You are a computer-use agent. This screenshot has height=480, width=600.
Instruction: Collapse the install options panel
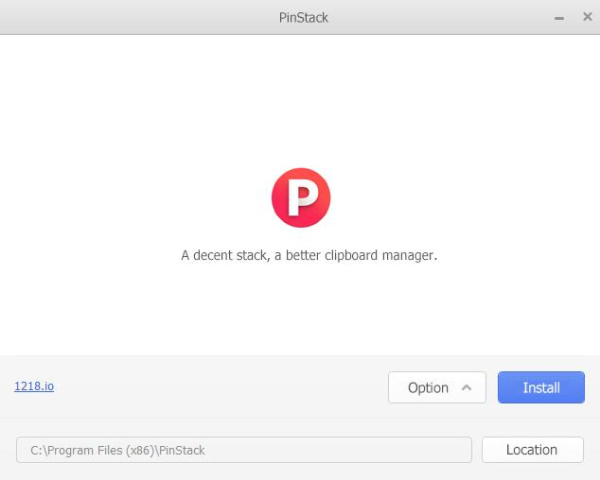pos(437,388)
